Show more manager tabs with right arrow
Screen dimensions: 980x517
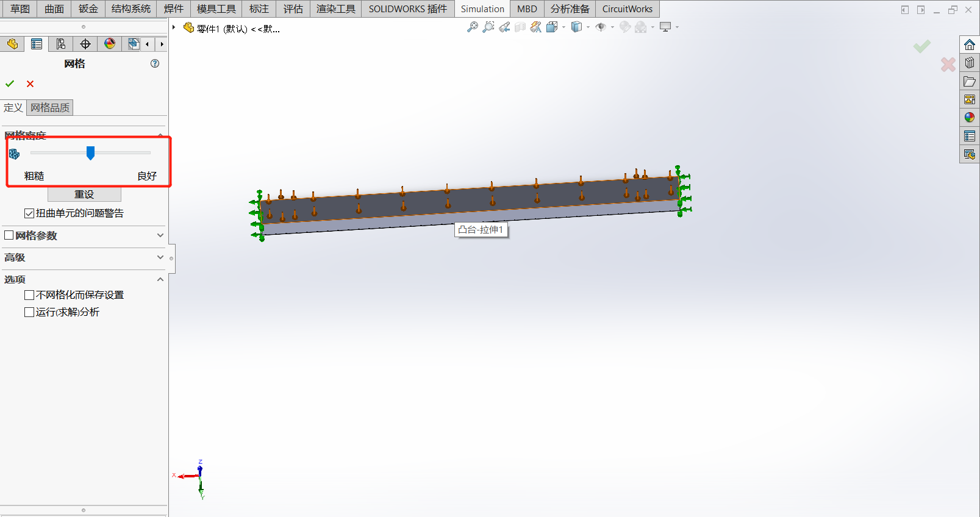(x=162, y=44)
